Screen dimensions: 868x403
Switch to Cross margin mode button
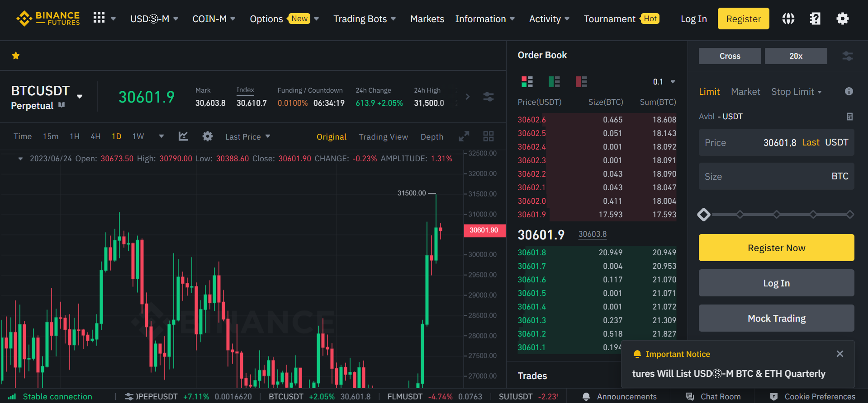click(730, 56)
